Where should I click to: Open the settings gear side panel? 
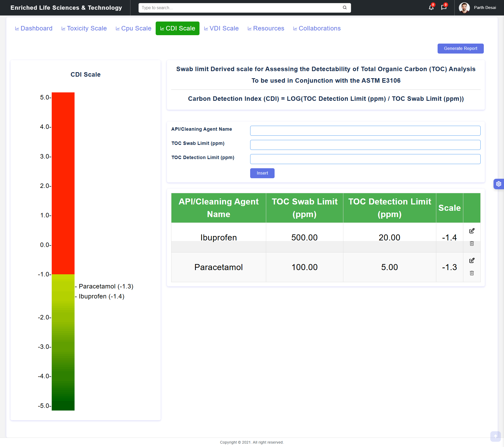[498, 184]
